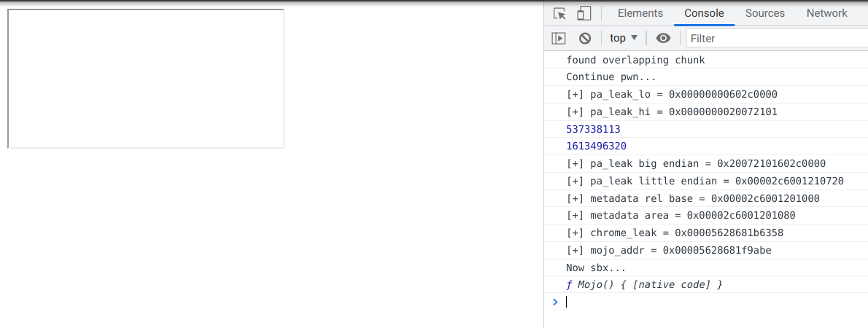The width and height of the screenshot is (868, 328).
Task: Open the Network tab
Action: (826, 13)
